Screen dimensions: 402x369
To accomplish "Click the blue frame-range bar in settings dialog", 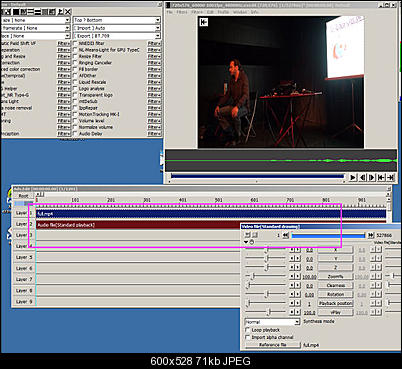I will [328, 235].
